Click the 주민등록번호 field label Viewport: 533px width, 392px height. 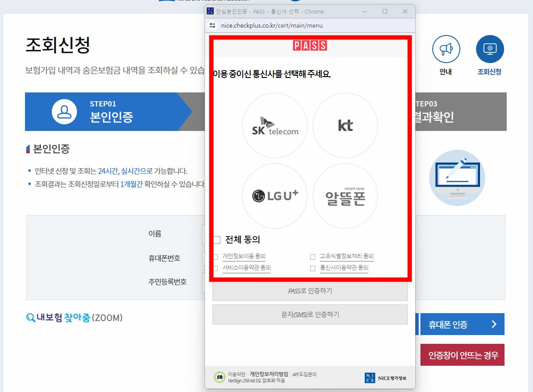coord(167,282)
